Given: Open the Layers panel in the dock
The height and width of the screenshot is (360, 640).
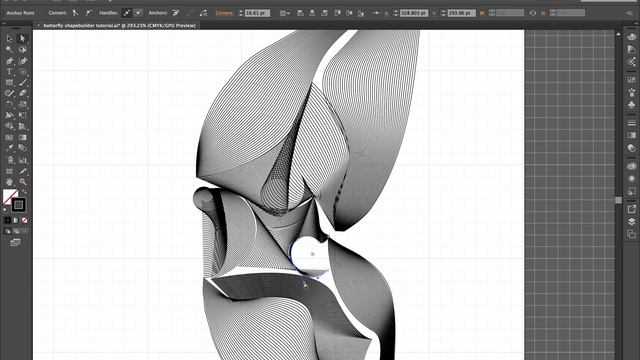Looking at the screenshot, I should [x=631, y=221].
